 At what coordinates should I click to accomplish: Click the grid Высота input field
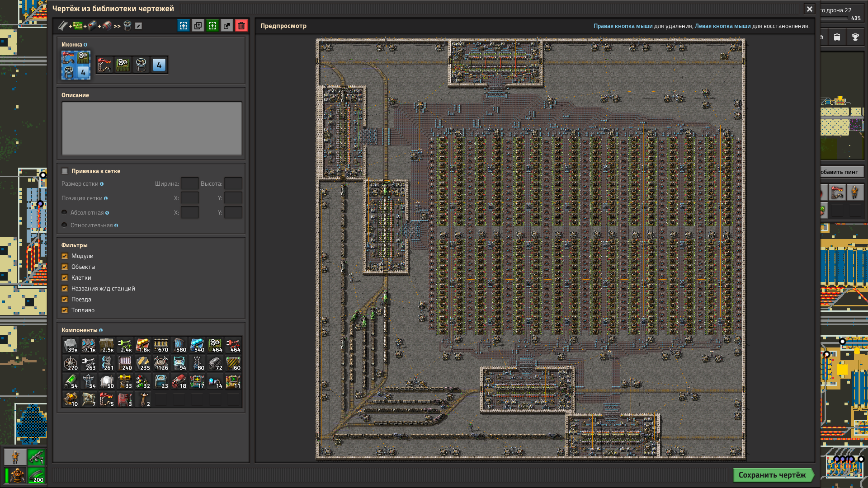coord(233,184)
